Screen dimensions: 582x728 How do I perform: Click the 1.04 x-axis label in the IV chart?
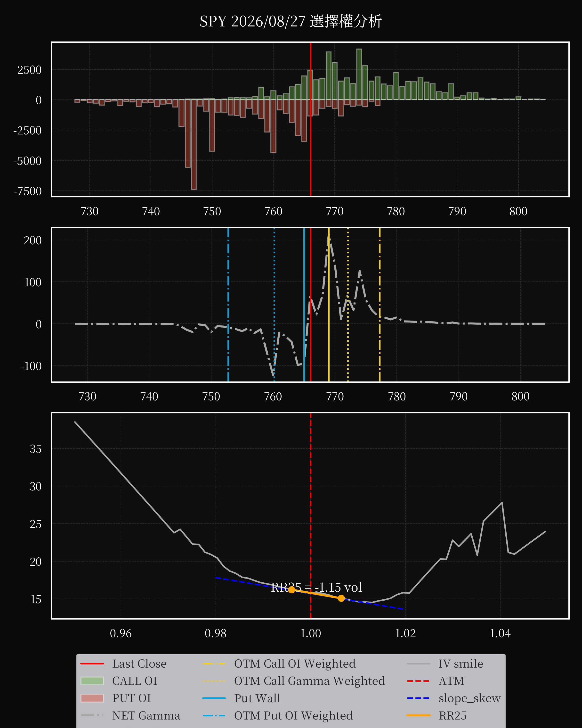tap(500, 633)
